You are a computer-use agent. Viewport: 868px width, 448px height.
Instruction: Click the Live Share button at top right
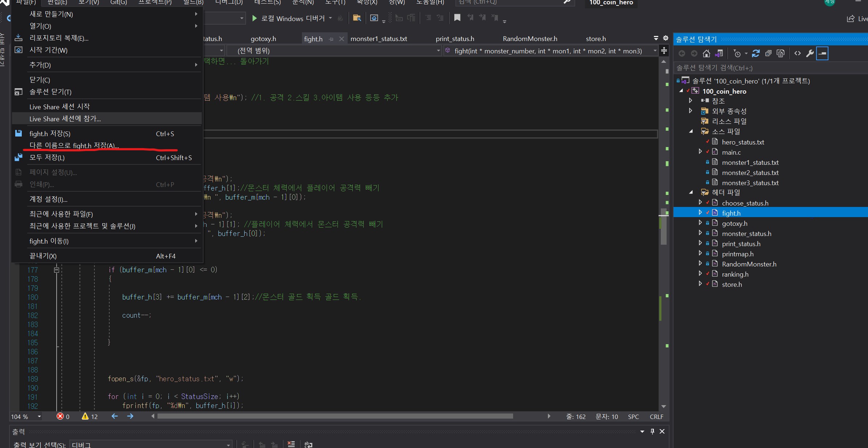(x=857, y=19)
